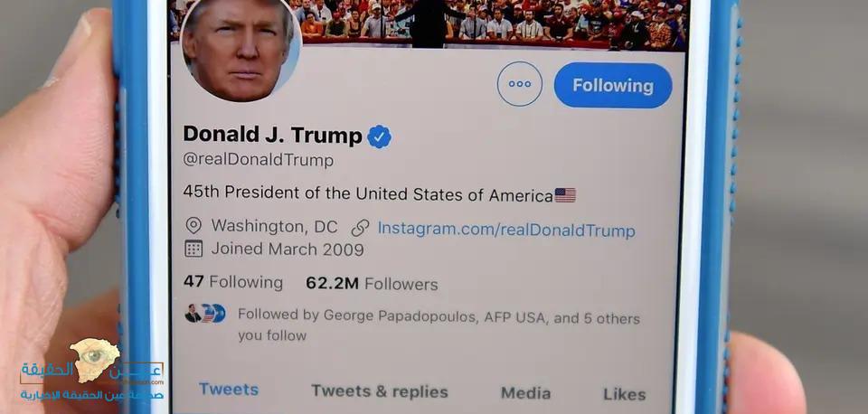Screen dimensions: 868x414
Task: Open Followed by George Papadopoulos text
Action: pyautogui.click(x=439, y=325)
